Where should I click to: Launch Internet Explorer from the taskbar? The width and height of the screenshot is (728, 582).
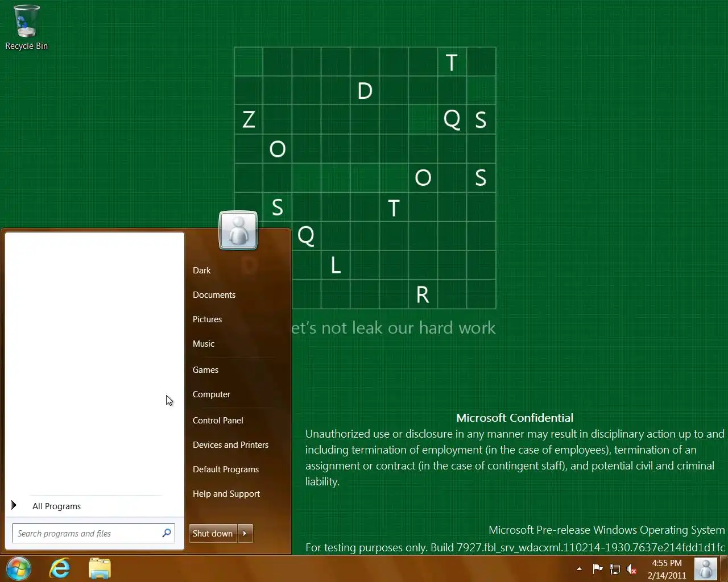60,568
